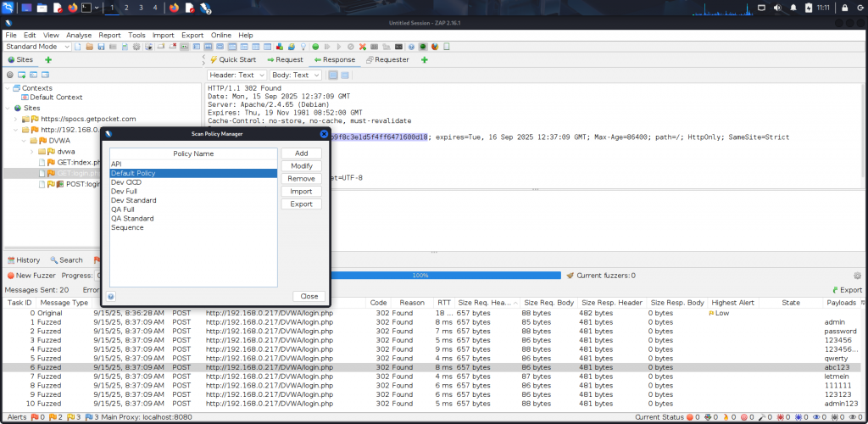The image size is (868, 424).
Task: Open the terminal dropdown arrow in top panel
Action: click(x=97, y=8)
